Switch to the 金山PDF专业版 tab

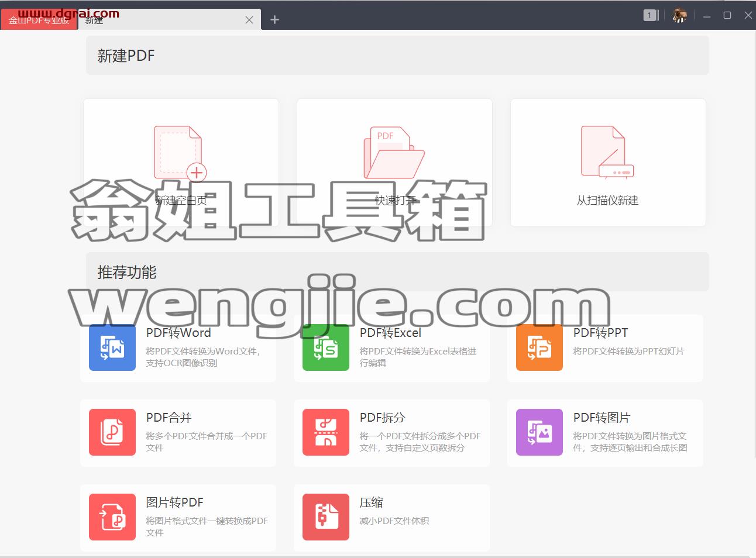(39, 20)
